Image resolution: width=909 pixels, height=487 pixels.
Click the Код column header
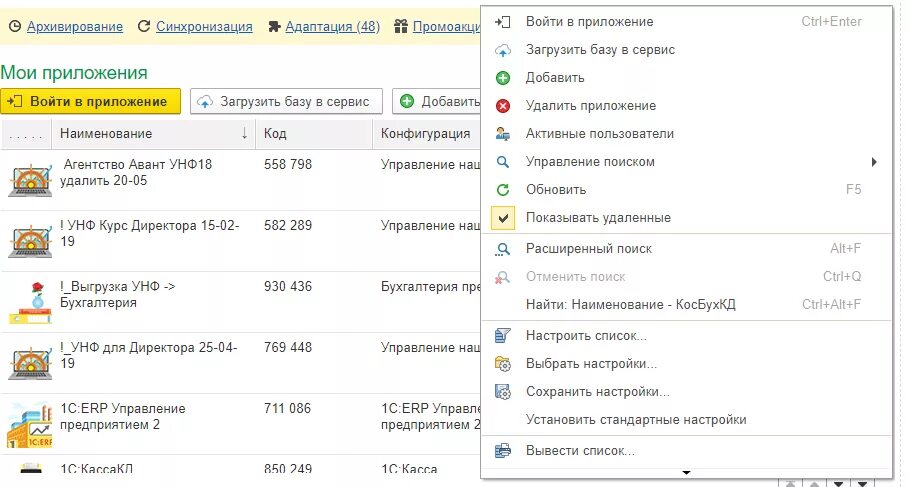tap(314, 133)
